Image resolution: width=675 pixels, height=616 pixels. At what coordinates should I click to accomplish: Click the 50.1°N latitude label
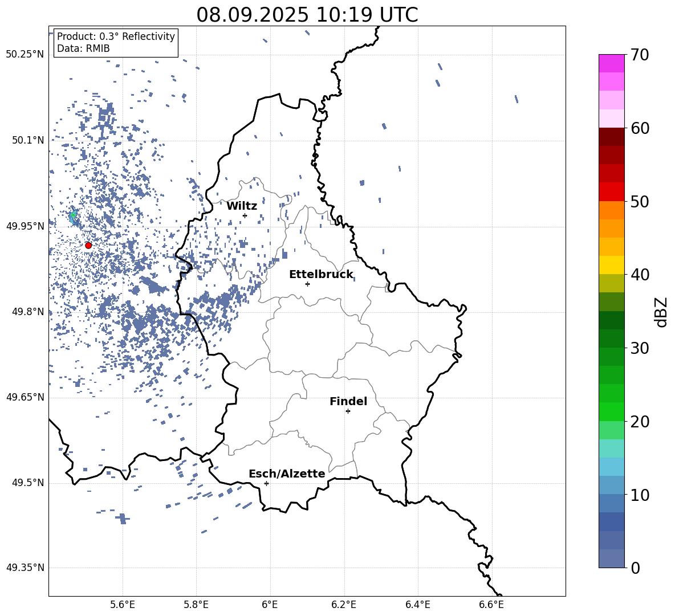[x=28, y=140]
